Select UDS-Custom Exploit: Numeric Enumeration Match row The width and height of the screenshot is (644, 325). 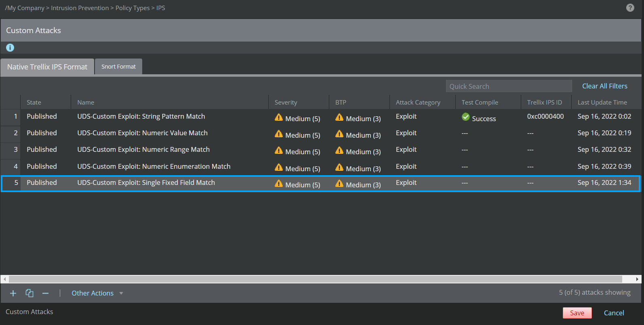[x=321, y=167]
